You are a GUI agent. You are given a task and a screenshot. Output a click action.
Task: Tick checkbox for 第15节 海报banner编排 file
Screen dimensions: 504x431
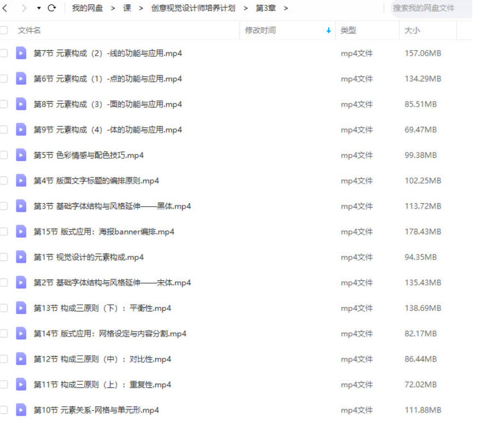(x=3, y=232)
